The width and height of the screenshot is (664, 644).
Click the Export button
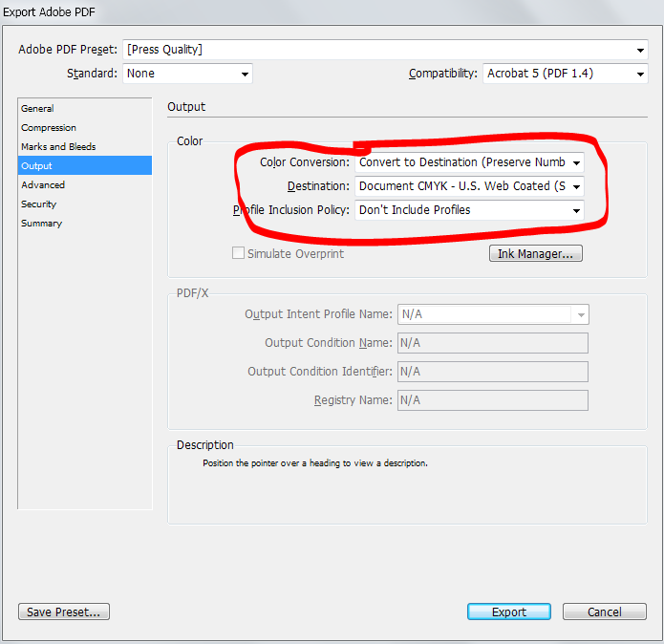tap(509, 612)
